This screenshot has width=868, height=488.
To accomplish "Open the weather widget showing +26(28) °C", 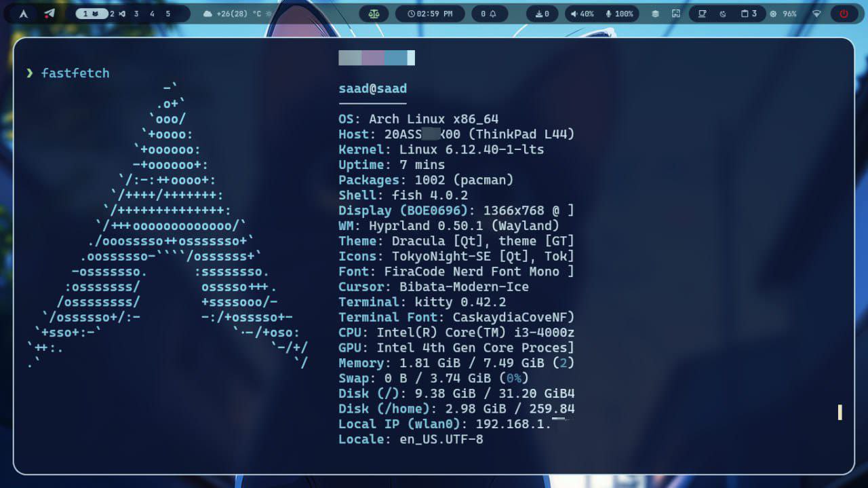I will (x=237, y=14).
